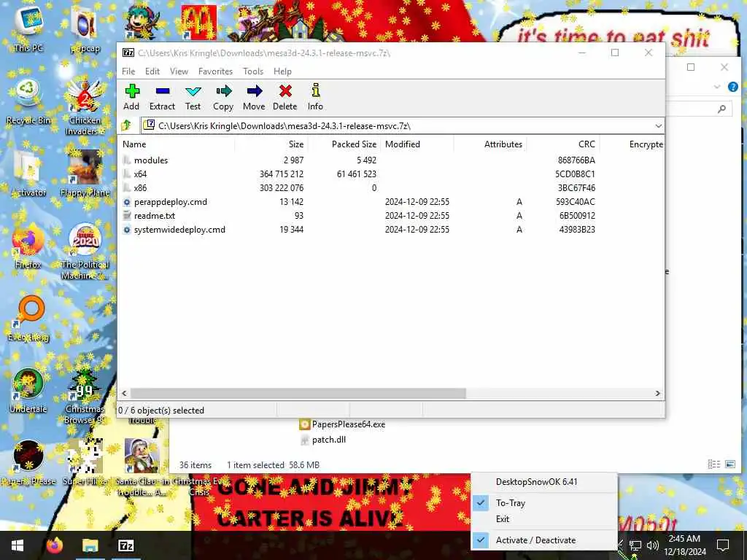Click DesktopSnowOK 6.41 menu title
Image resolution: width=747 pixels, height=560 pixels.
536,482
